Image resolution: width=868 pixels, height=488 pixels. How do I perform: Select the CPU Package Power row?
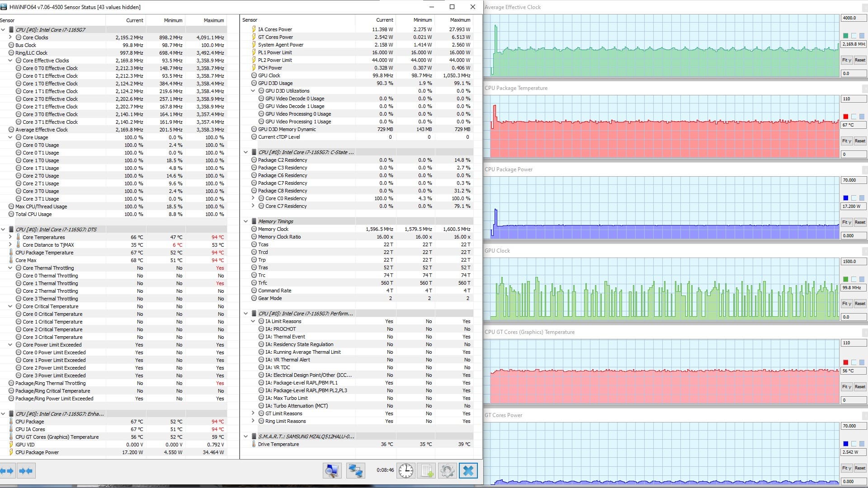point(37,452)
